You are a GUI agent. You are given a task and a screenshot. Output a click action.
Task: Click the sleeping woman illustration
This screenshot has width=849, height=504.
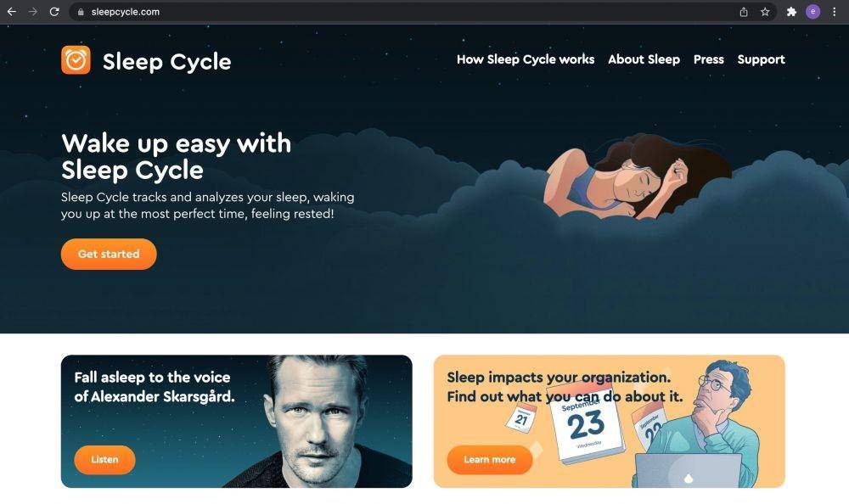coord(636,177)
